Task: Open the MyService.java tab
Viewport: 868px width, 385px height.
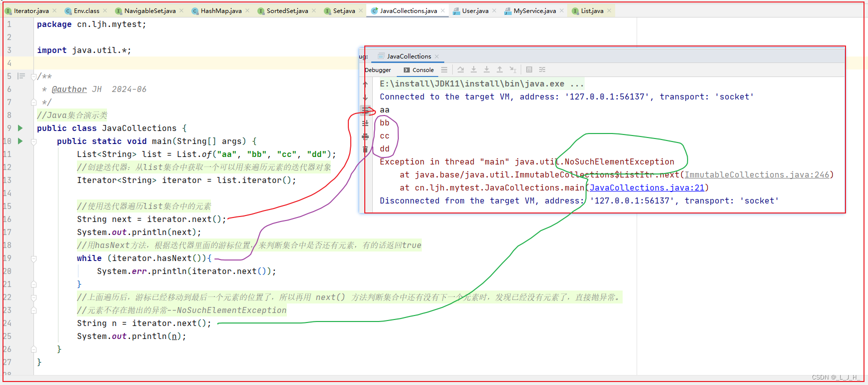Action: [535, 10]
